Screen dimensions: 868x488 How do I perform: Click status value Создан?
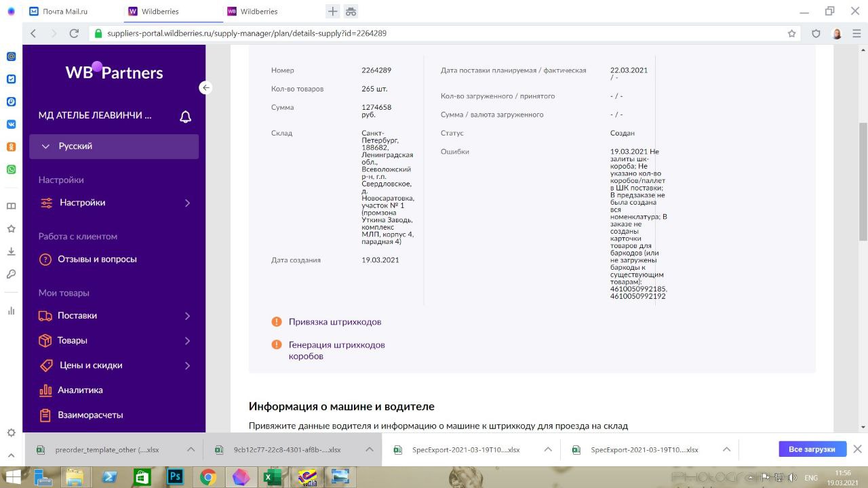coord(623,134)
